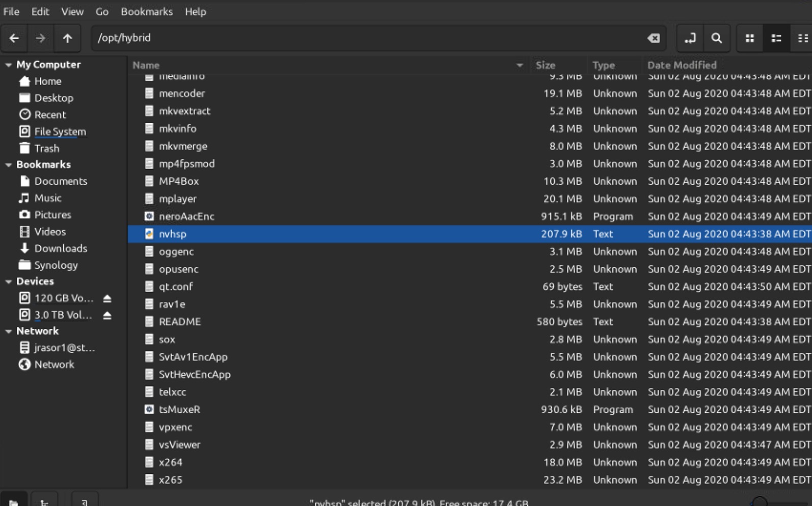812x506 pixels.
Task: Adjust the zoom slider in status bar
Action: coord(760,502)
